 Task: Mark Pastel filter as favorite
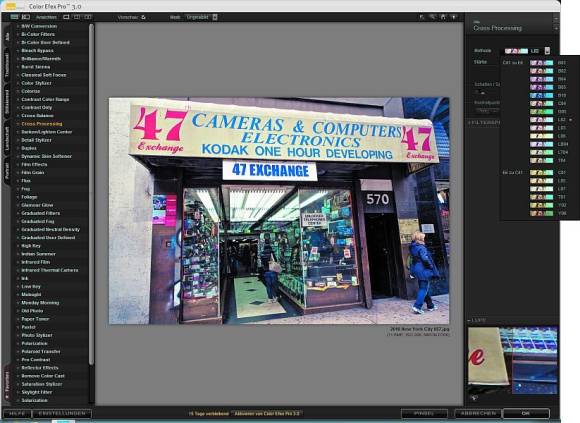pos(17,327)
